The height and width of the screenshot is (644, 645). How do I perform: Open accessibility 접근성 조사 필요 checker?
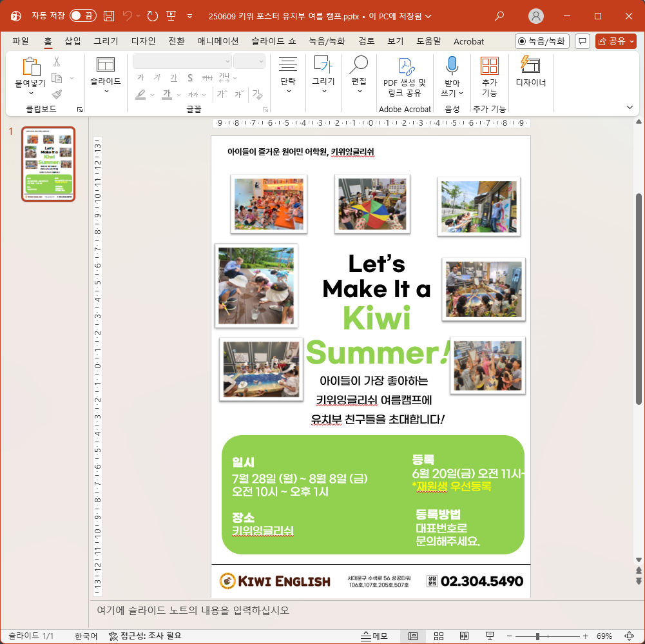point(145,636)
